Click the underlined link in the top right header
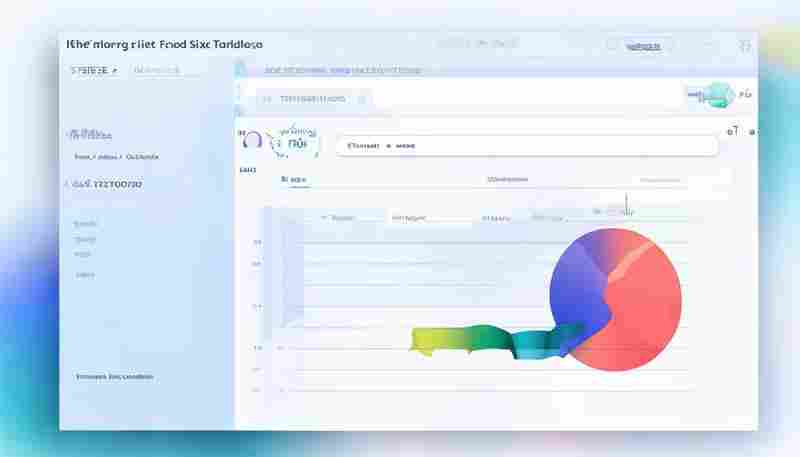This screenshot has height=457, width=800. pos(643,46)
